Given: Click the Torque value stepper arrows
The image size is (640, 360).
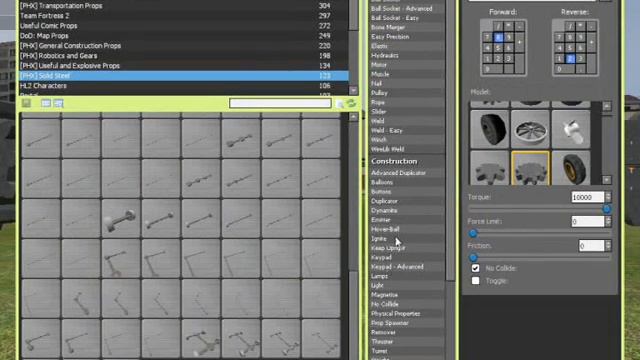Looking at the screenshot, I should 608,197.
